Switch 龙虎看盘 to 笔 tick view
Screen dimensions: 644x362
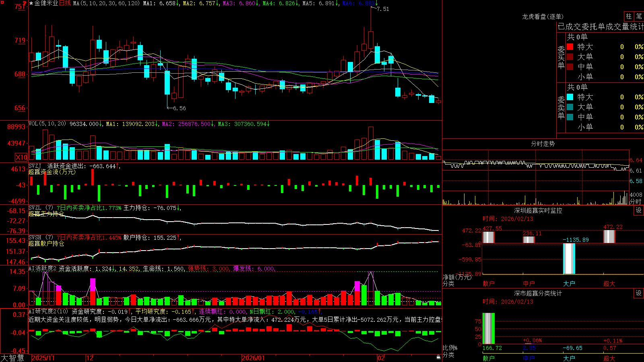[x=639, y=16]
